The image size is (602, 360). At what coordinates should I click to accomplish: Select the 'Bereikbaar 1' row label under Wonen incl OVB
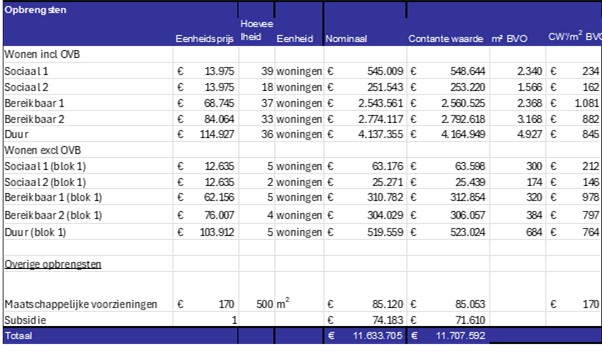(x=34, y=103)
